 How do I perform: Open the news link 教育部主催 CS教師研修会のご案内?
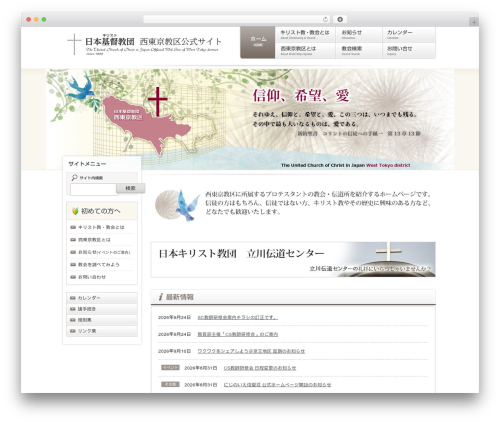click(238, 334)
